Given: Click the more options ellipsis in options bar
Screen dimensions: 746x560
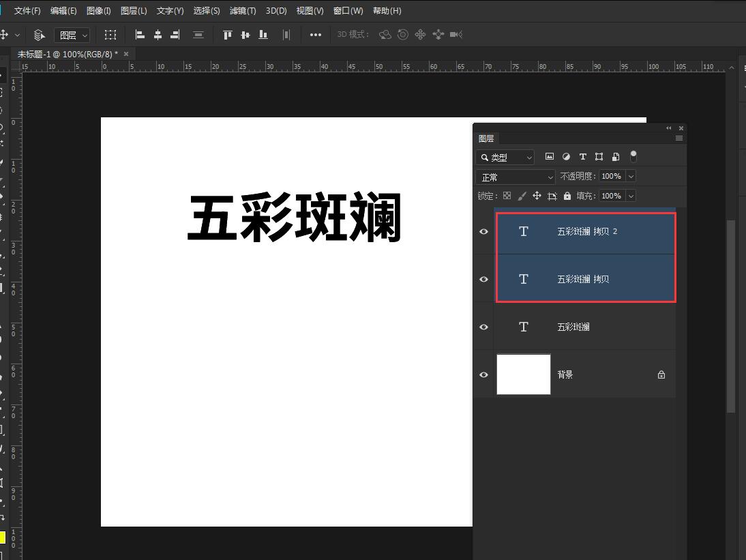Looking at the screenshot, I should tap(315, 34).
